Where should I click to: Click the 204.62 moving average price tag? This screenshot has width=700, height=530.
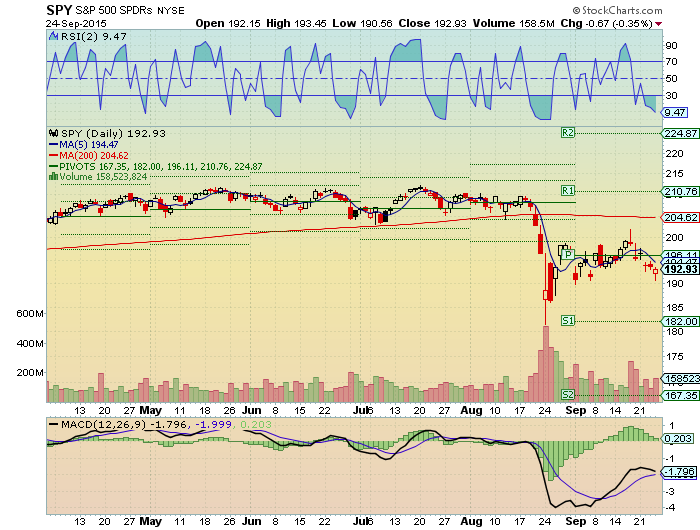(x=681, y=217)
